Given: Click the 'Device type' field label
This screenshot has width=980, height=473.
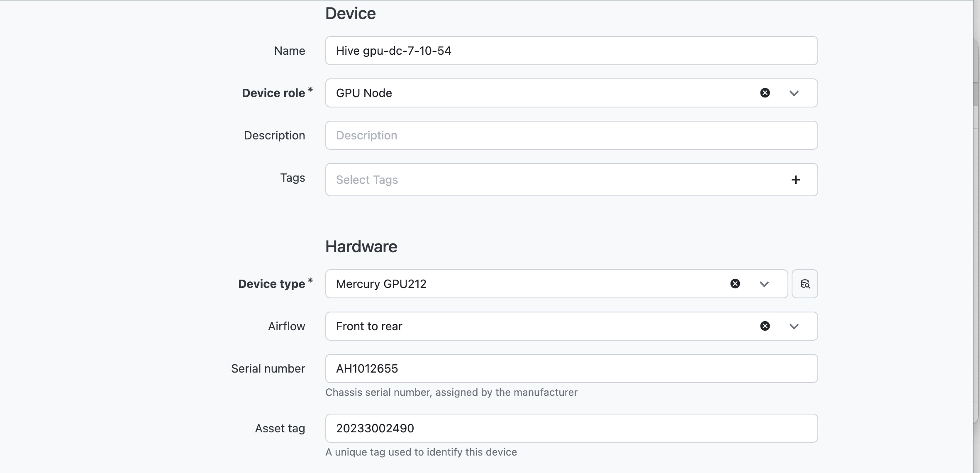Looking at the screenshot, I should click(271, 284).
